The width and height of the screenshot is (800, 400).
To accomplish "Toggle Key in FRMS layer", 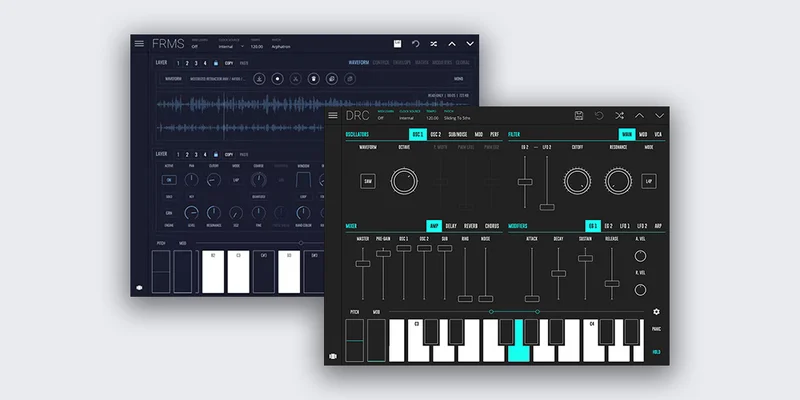I will 191,196.
